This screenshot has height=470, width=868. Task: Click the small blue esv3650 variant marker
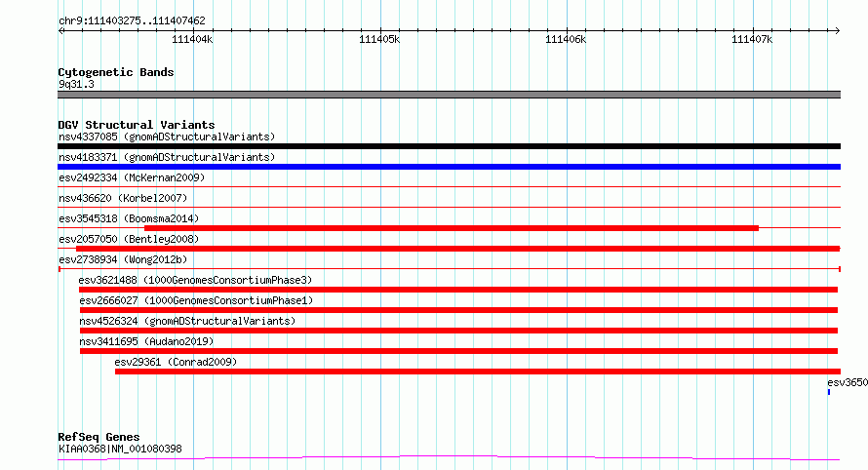tap(829, 392)
